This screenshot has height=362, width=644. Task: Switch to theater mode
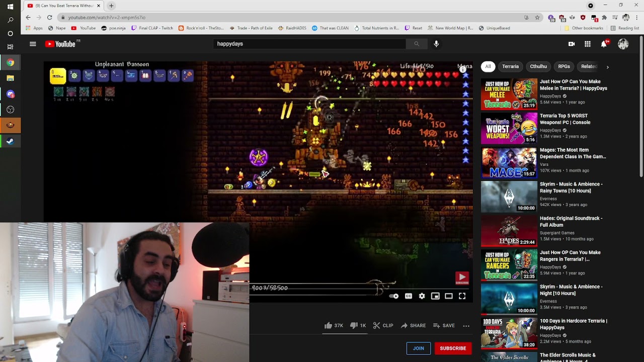click(x=449, y=296)
